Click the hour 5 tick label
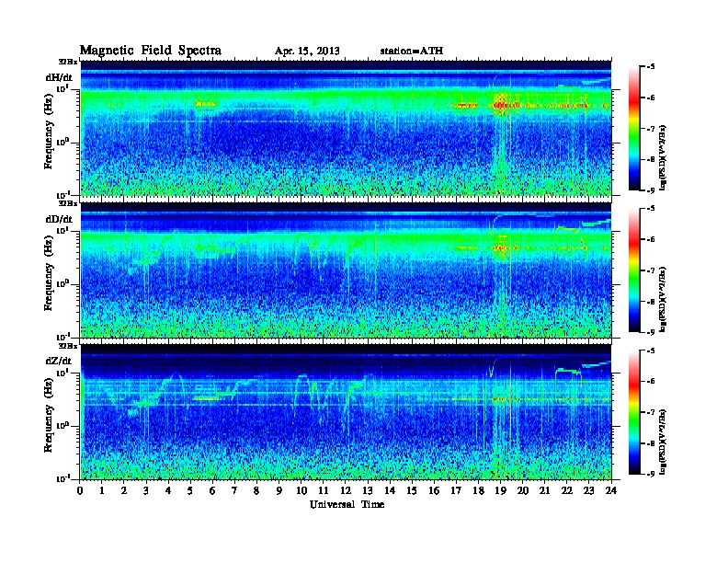Image resolution: width=728 pixels, height=563 pixels. (190, 490)
